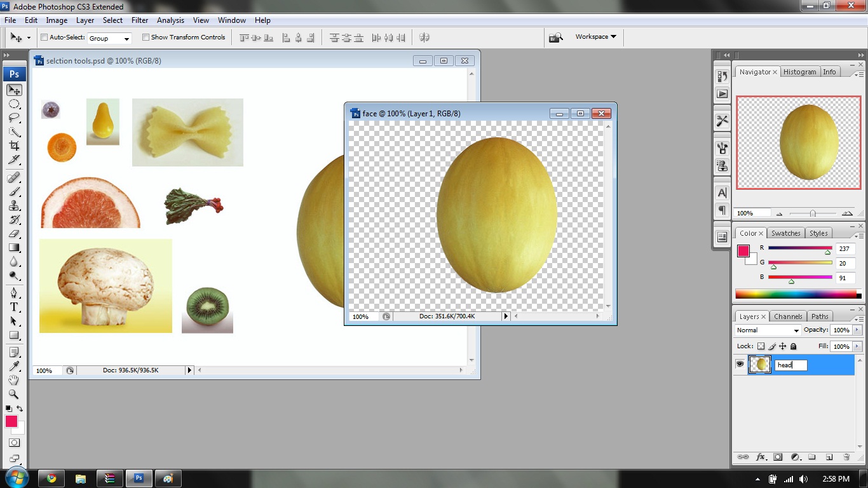Select the Clone Stamp tool
The image size is (868, 488).
pyautogui.click(x=14, y=205)
